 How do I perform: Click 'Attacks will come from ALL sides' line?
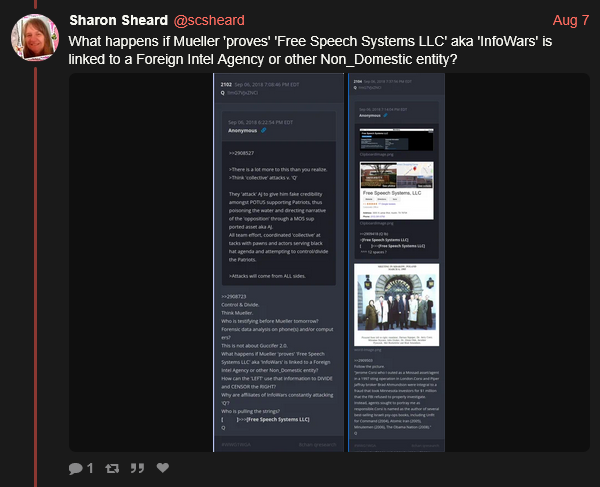[267, 276]
